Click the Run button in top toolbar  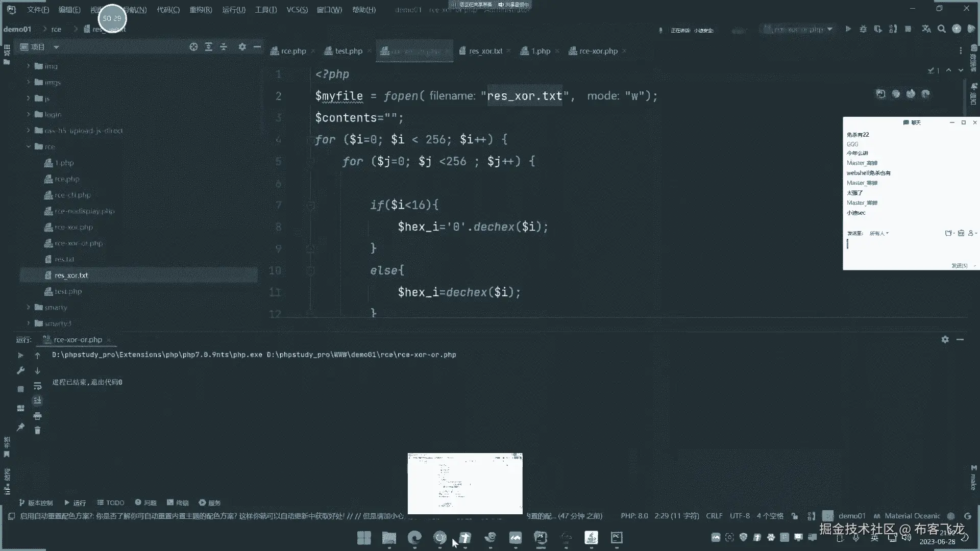point(848,29)
